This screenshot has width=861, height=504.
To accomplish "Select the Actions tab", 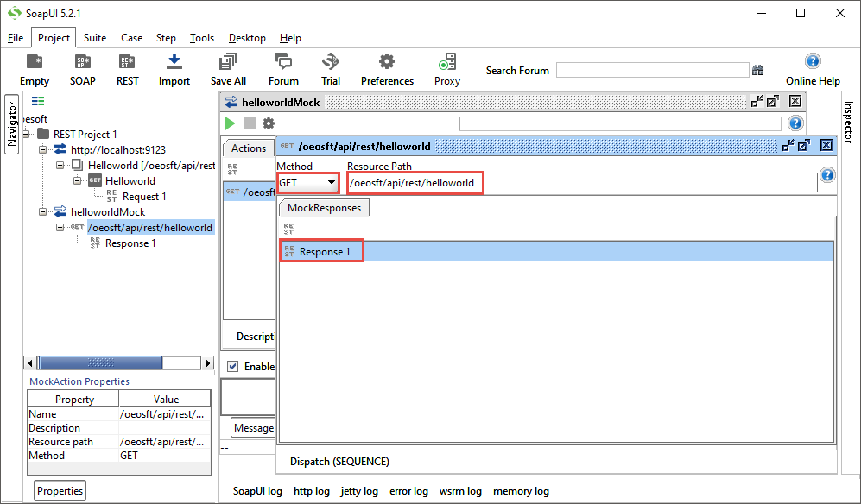I will point(248,148).
